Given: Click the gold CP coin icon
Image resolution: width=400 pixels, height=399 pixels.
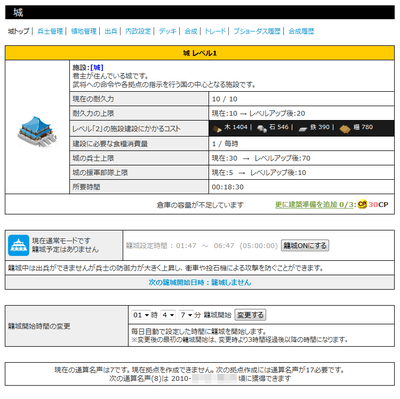Looking at the screenshot, I should pos(362,204).
